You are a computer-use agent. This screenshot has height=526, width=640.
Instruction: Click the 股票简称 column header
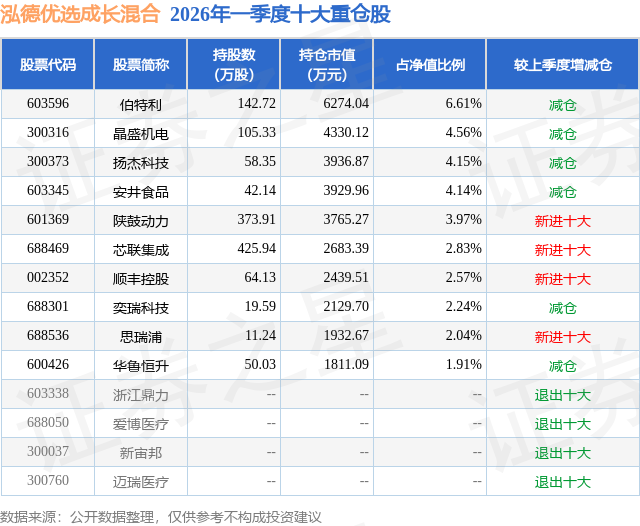point(141,64)
